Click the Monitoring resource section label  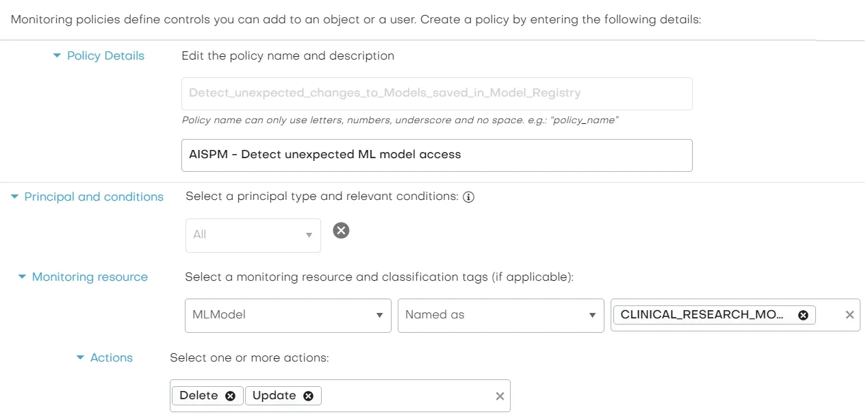[x=89, y=277]
